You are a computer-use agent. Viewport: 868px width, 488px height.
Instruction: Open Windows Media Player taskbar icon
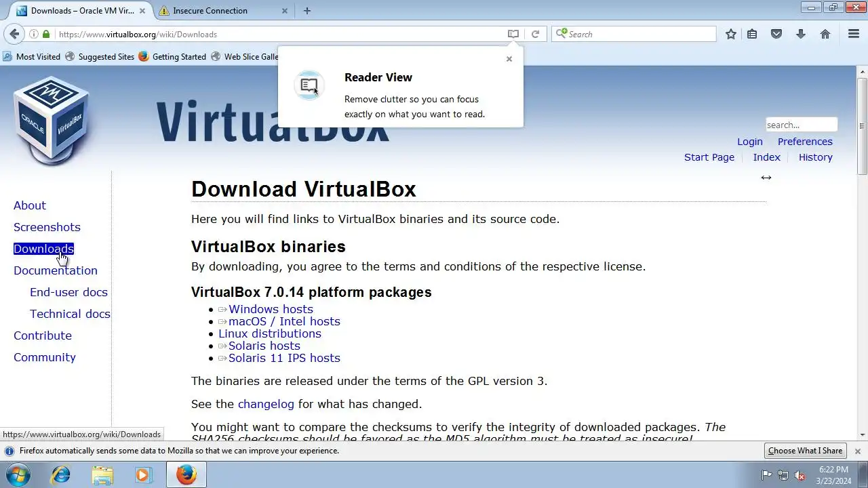tap(143, 475)
